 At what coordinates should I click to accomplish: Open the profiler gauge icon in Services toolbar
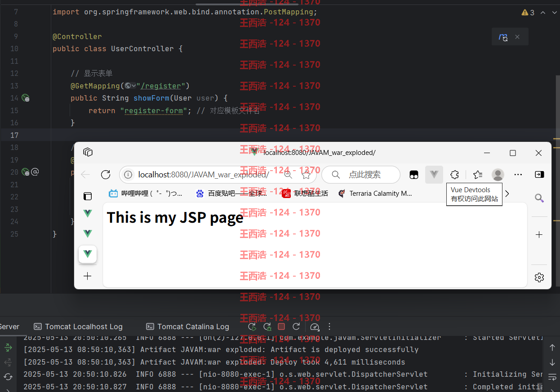pyautogui.click(x=315, y=327)
